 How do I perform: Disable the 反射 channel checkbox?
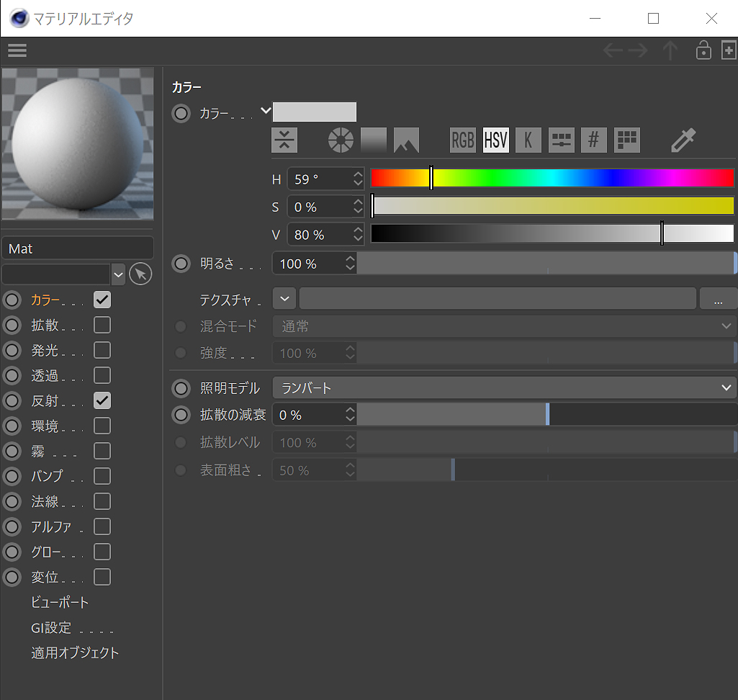[102, 400]
